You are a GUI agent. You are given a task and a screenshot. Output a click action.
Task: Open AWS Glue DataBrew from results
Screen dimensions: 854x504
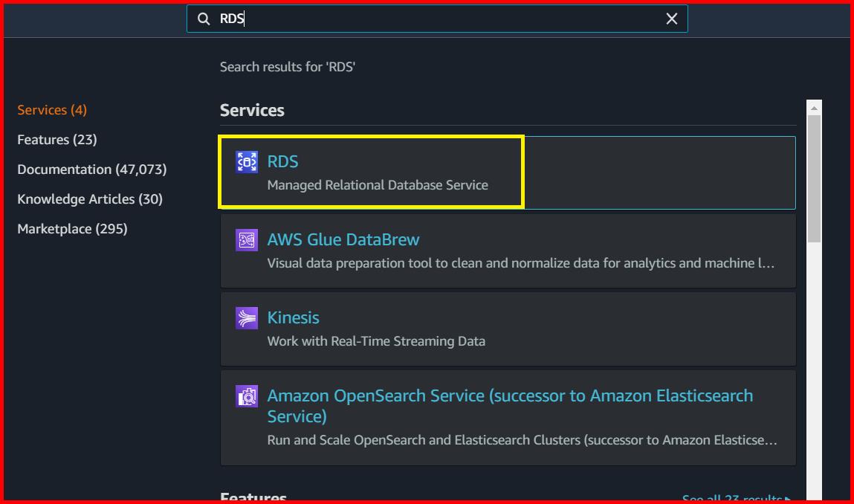[343, 239]
